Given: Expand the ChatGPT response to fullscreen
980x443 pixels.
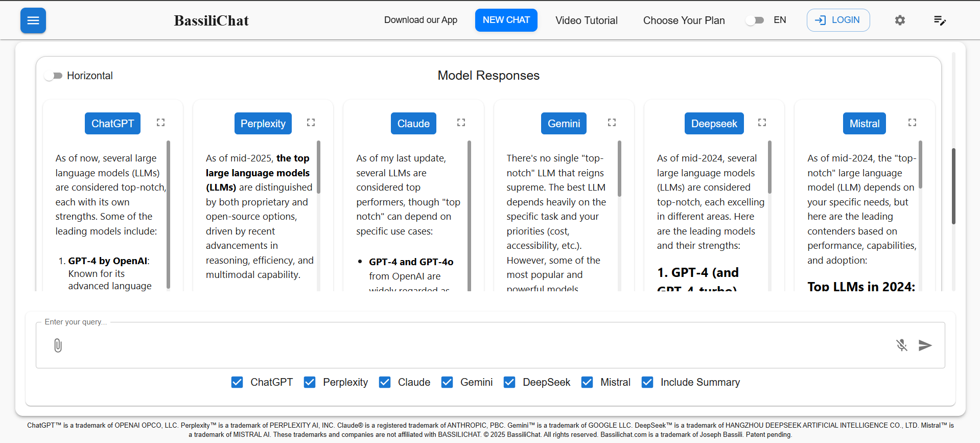Looking at the screenshot, I should (160, 123).
